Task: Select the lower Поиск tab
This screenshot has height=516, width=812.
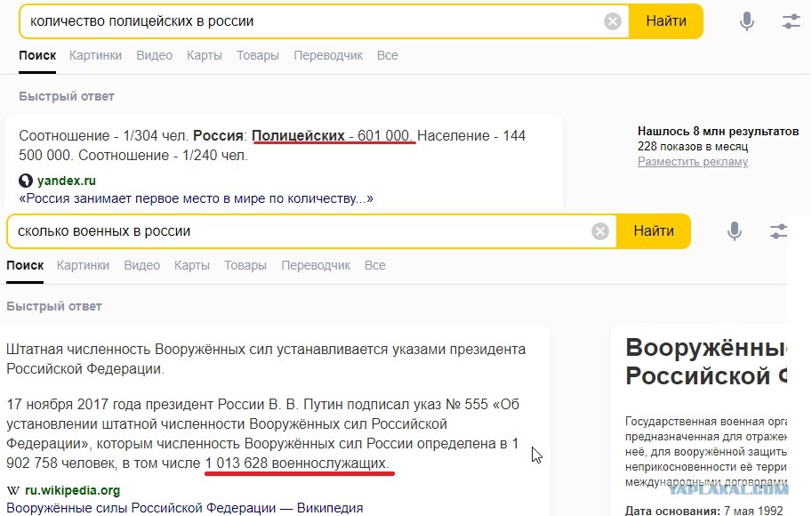Action: point(25,265)
